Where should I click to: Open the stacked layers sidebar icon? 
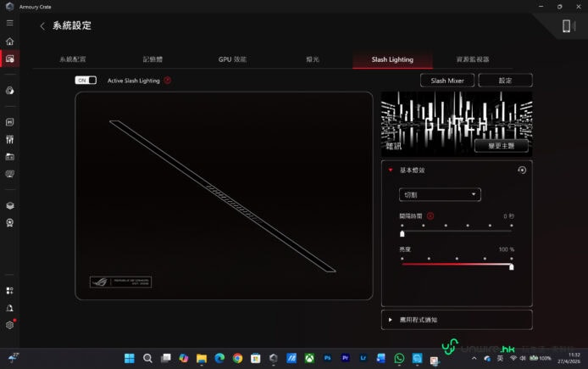click(10, 206)
